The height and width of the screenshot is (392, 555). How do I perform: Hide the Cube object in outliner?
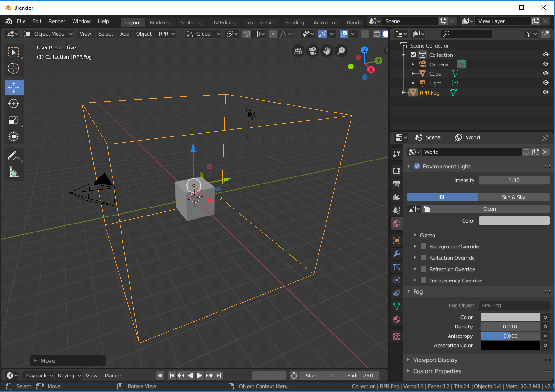tap(546, 73)
